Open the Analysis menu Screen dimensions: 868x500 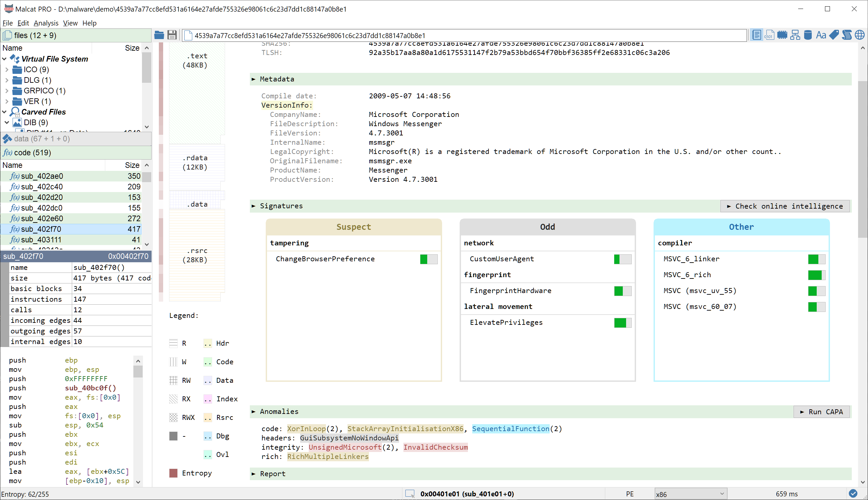[46, 23]
